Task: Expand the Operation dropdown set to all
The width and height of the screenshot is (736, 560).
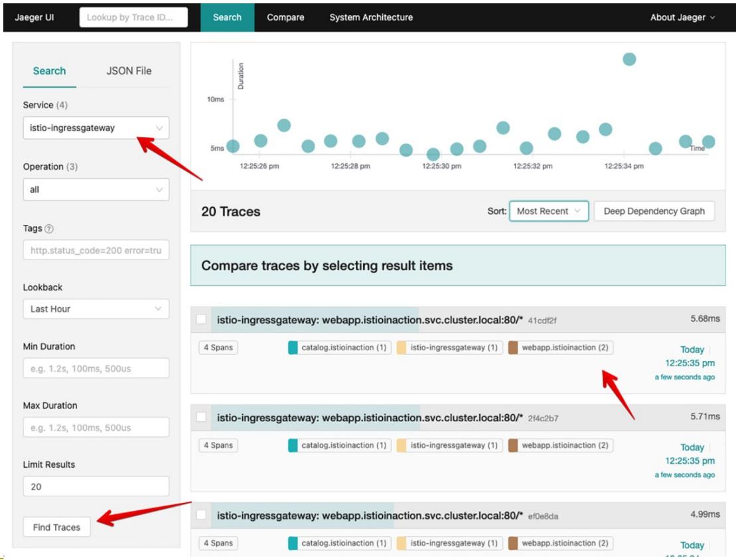Action: 96,190
